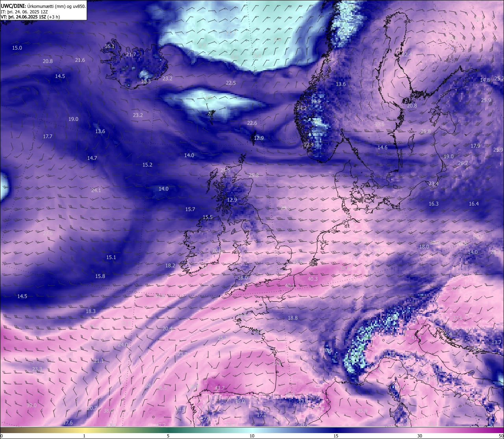Click the 18.8 label over France

coord(293,318)
